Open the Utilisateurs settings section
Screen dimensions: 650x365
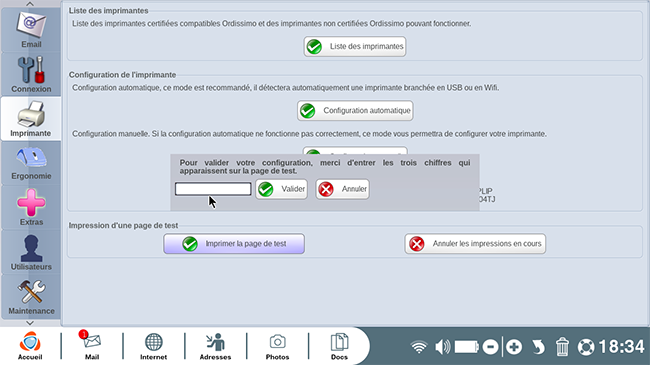pyautogui.click(x=31, y=252)
